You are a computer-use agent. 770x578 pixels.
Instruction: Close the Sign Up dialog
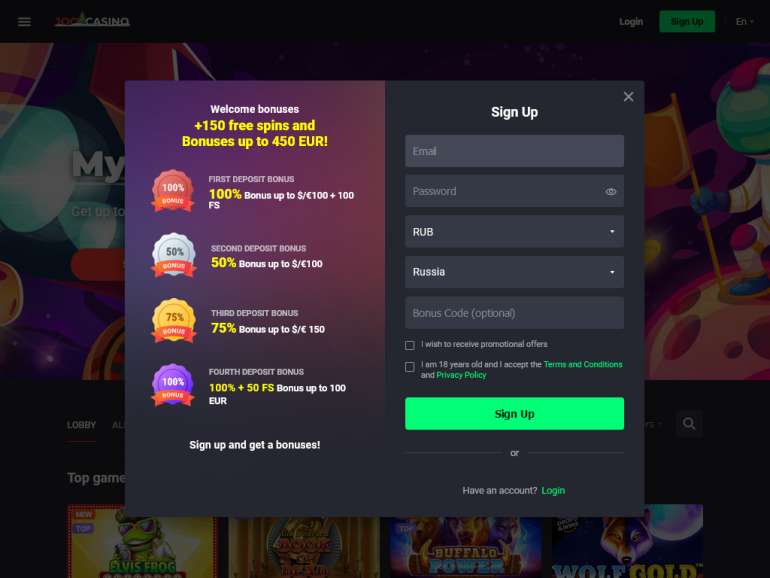click(x=628, y=96)
